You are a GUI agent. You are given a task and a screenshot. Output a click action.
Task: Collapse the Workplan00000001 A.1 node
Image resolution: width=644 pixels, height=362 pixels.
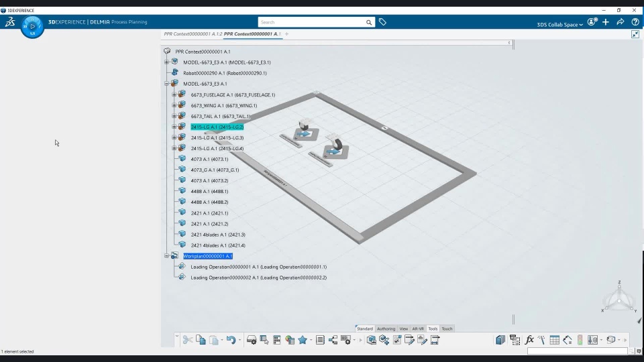(x=166, y=255)
